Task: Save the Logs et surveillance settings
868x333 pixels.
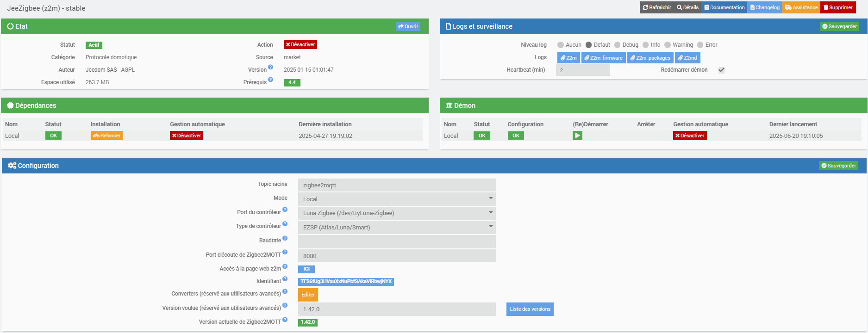Action: 839,26
